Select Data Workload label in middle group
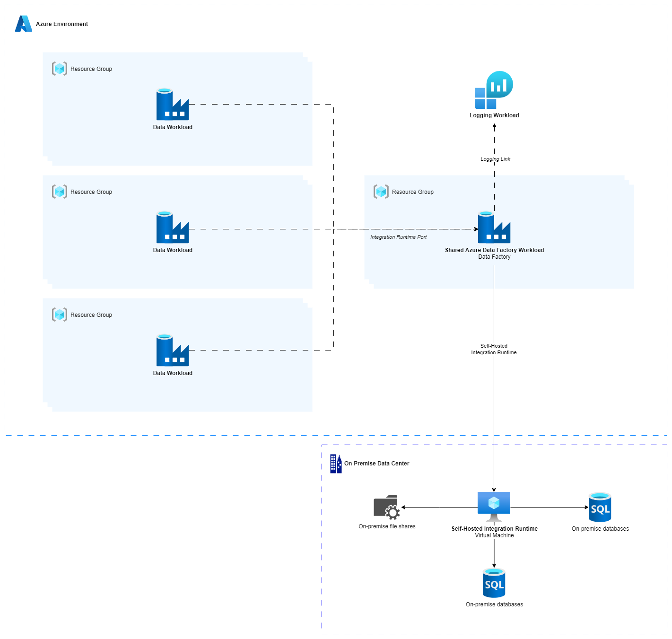 (173, 250)
